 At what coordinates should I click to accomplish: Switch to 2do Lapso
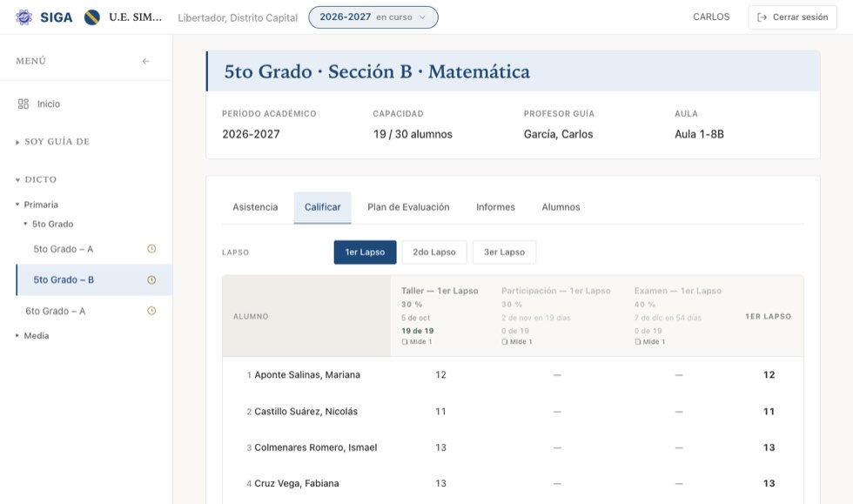(x=434, y=252)
